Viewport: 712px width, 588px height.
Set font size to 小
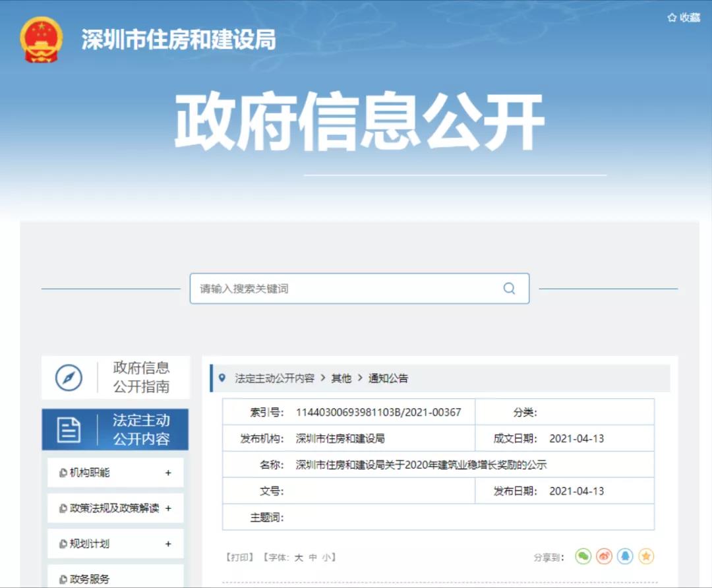(x=326, y=557)
